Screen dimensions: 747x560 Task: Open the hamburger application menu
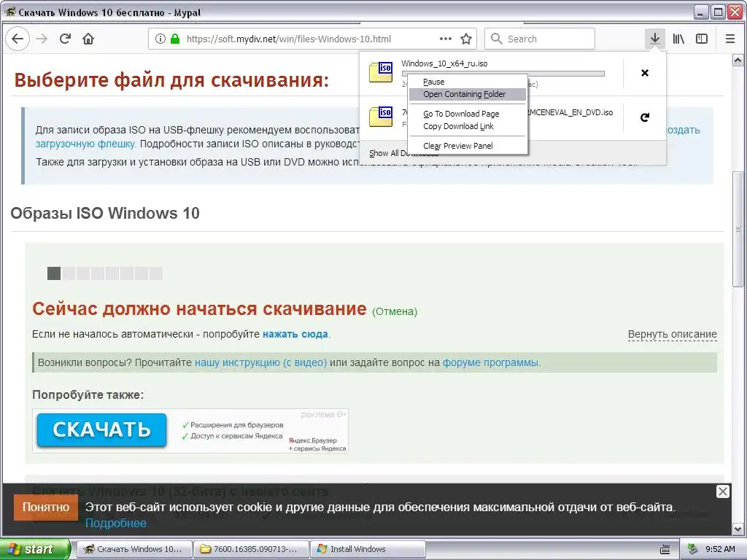729,39
